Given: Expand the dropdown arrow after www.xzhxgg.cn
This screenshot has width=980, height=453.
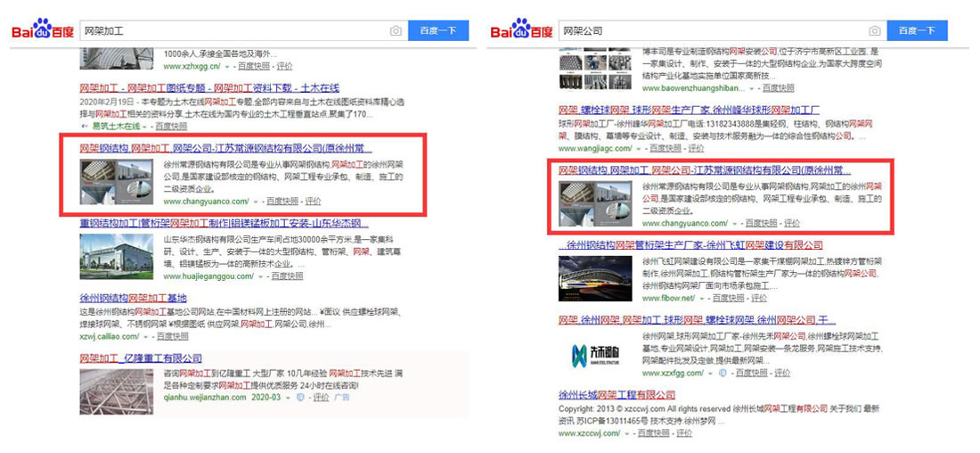Looking at the screenshot, I should (227, 67).
